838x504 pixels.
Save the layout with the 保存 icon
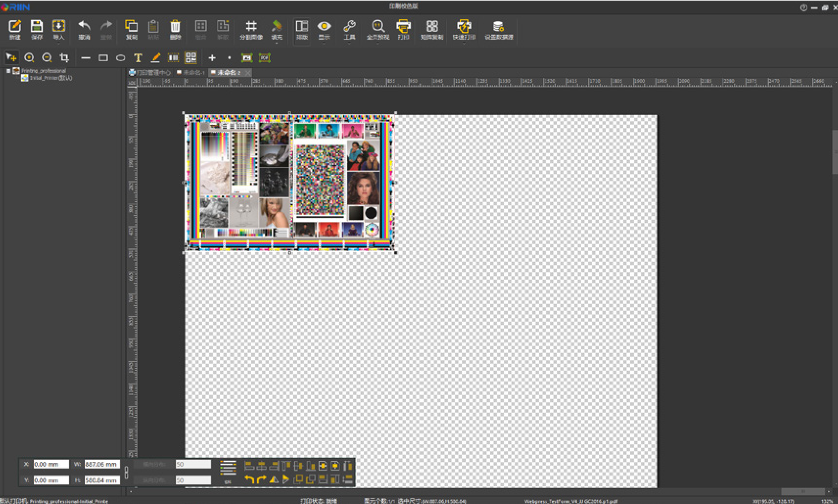[37, 26]
